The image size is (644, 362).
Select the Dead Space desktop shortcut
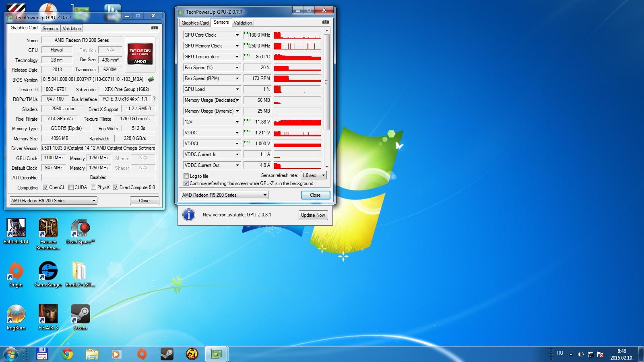coord(80,231)
